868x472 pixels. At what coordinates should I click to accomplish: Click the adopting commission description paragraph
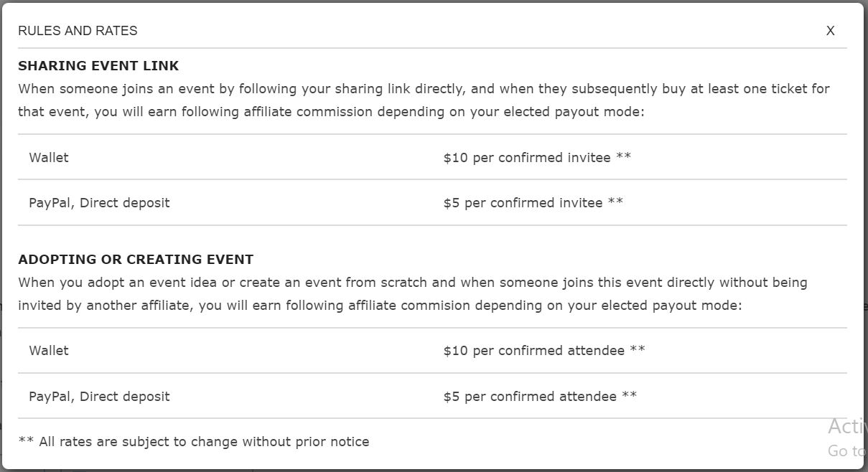[413, 293]
